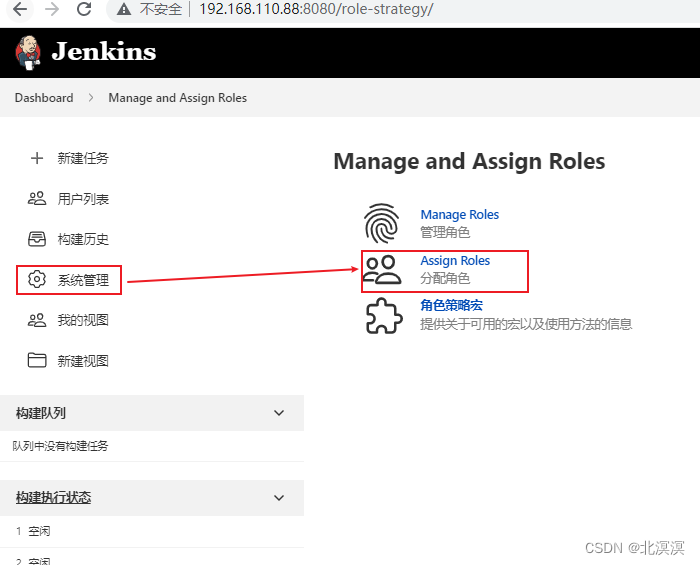Screen dimensions: 700x565
Task: Open 构建历史 sidebar item
Action: (x=83, y=239)
